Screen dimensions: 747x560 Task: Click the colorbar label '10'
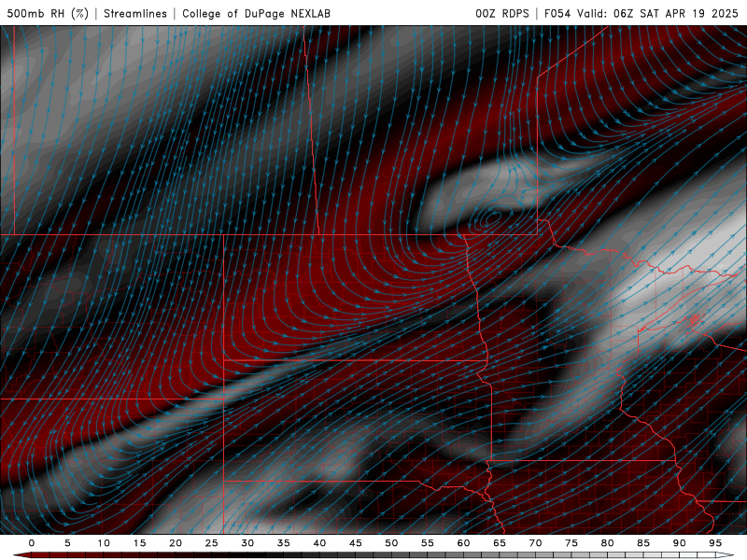pos(104,543)
